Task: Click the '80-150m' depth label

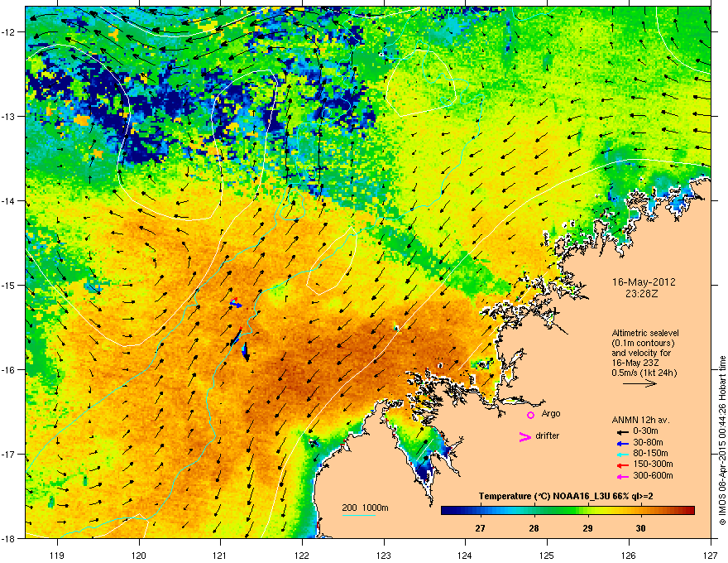Action: tap(650, 453)
